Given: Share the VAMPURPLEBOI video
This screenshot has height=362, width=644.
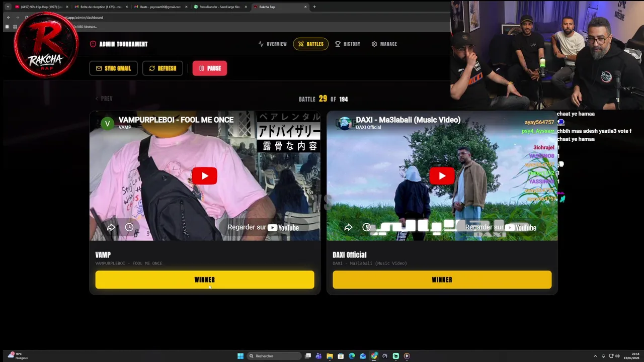Looking at the screenshot, I should (x=111, y=227).
